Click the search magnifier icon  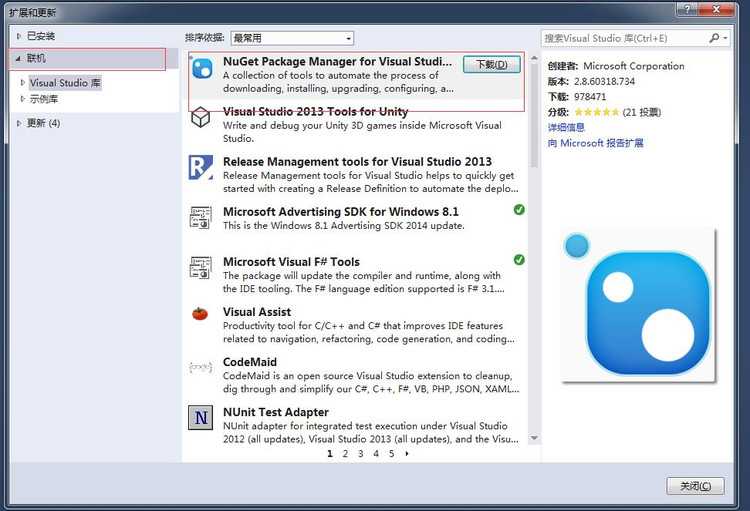point(714,38)
